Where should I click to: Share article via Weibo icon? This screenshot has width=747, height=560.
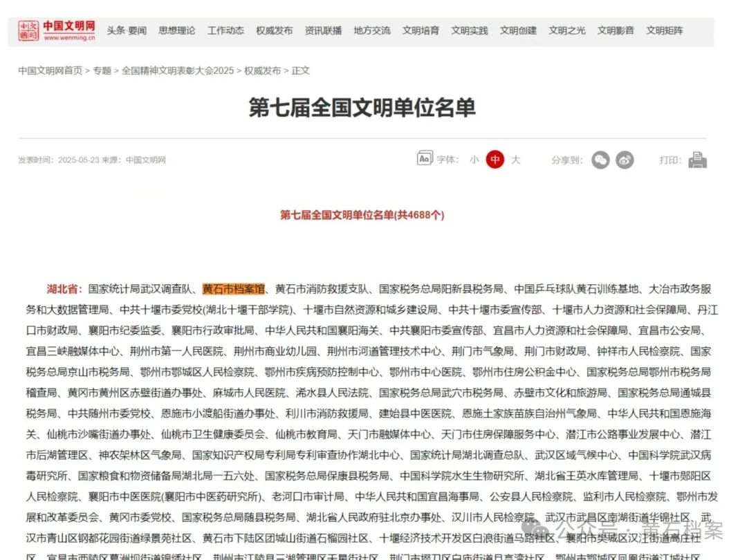click(625, 160)
